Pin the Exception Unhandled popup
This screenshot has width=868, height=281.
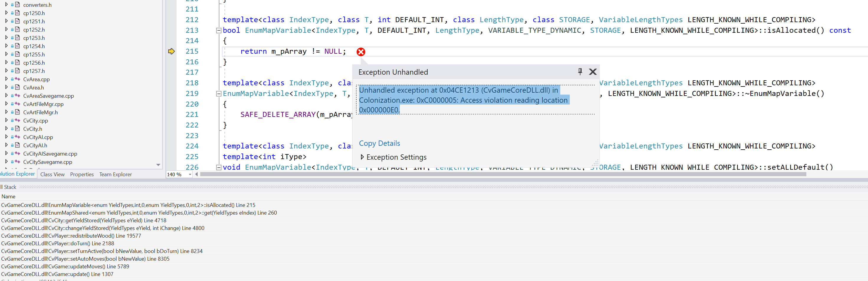580,71
